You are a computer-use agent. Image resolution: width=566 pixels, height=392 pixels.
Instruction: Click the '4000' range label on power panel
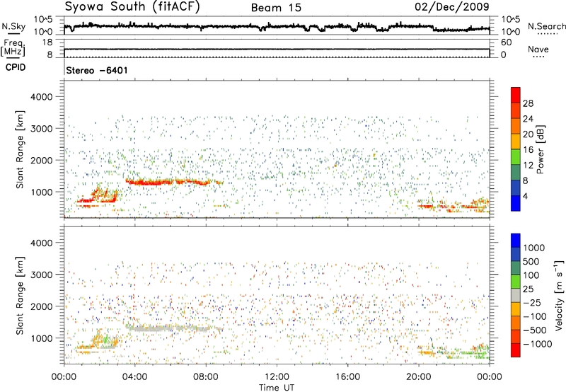point(41,97)
